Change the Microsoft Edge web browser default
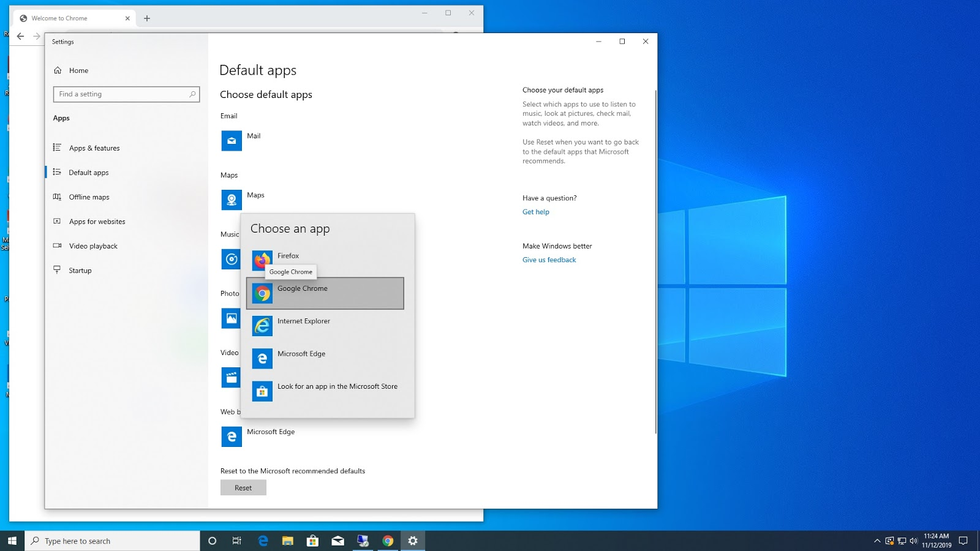 258,437
